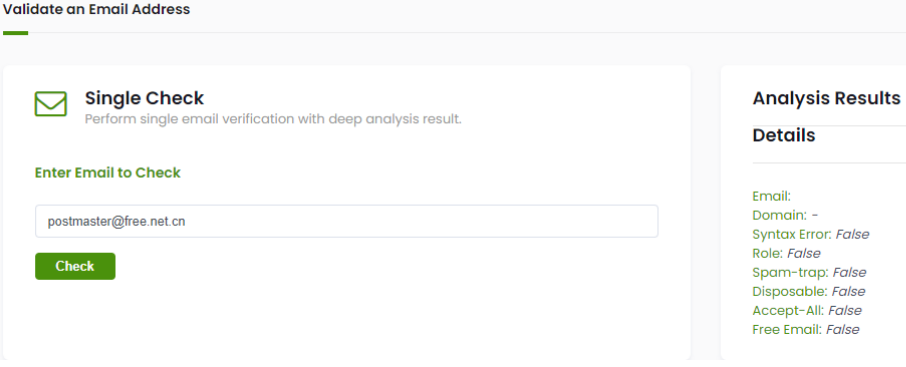Click the False value next to Free Email
Screen dimensions: 906x367
coord(842,330)
